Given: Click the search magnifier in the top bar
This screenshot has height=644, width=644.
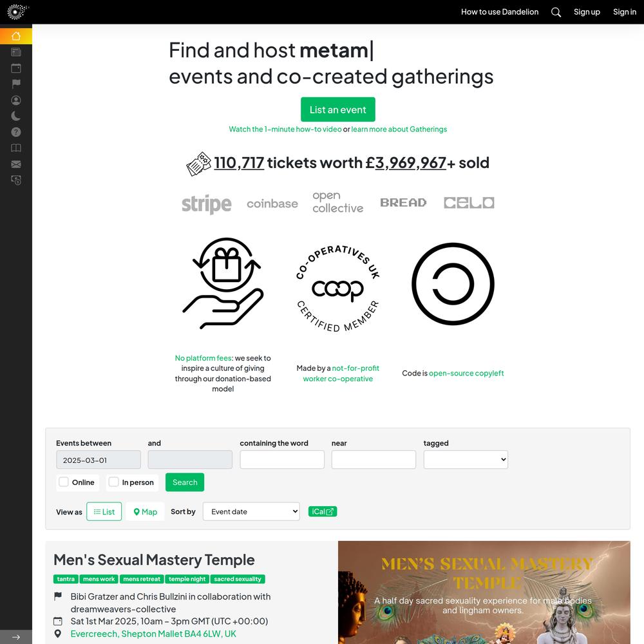Looking at the screenshot, I should tap(556, 12).
